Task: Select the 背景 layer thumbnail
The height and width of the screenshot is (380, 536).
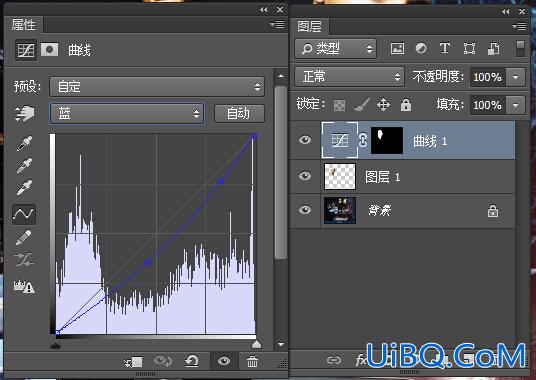Action: pos(340,210)
